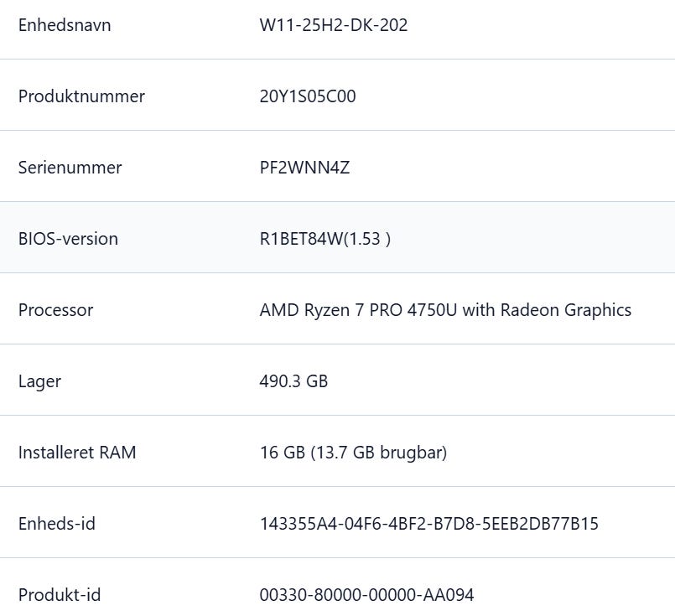Click the Enheds-id label

click(x=57, y=524)
